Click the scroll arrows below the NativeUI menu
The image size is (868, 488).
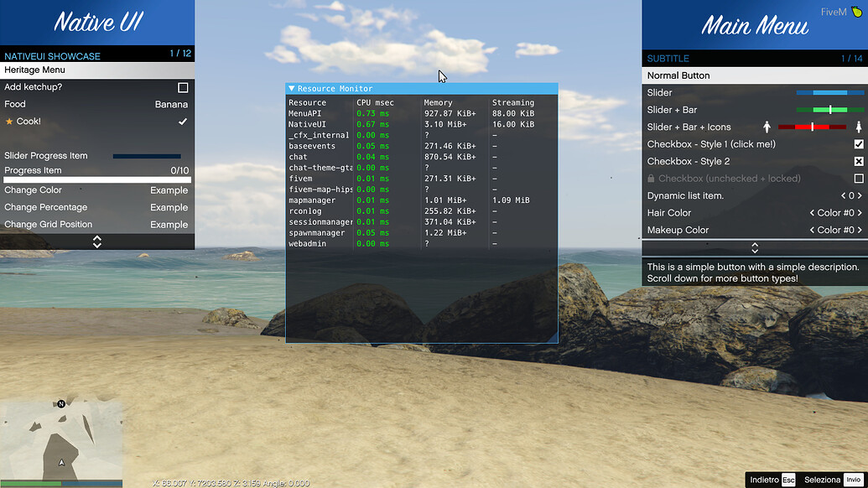pos(97,241)
